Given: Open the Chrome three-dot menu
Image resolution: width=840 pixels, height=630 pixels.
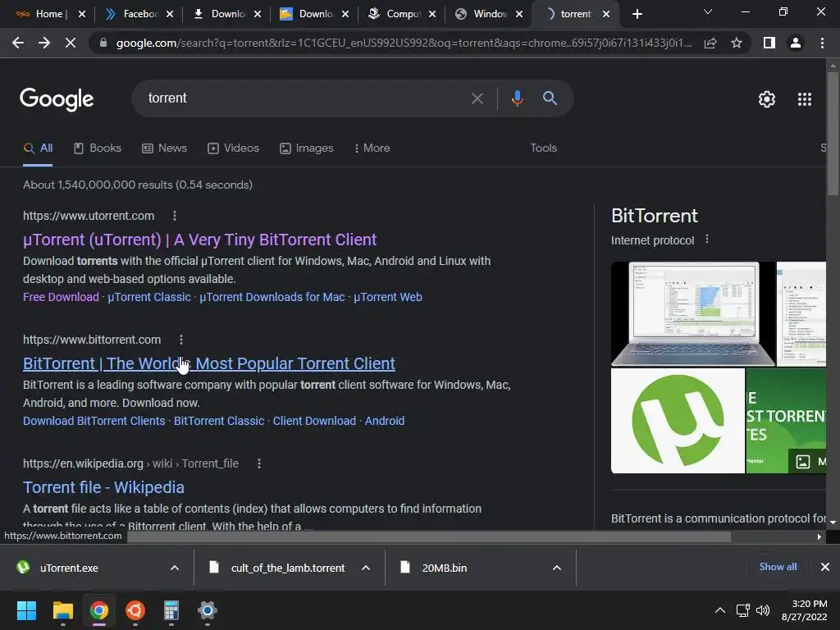Looking at the screenshot, I should 822,43.
